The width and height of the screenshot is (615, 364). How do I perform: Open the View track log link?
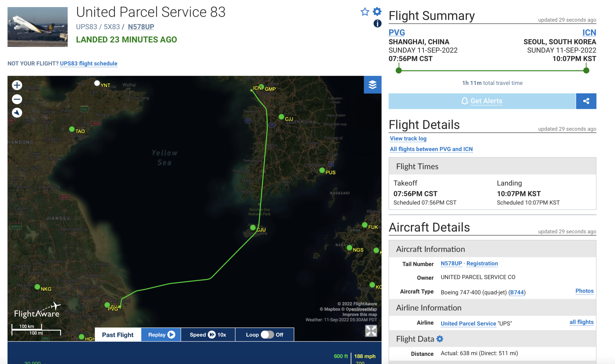tap(408, 138)
